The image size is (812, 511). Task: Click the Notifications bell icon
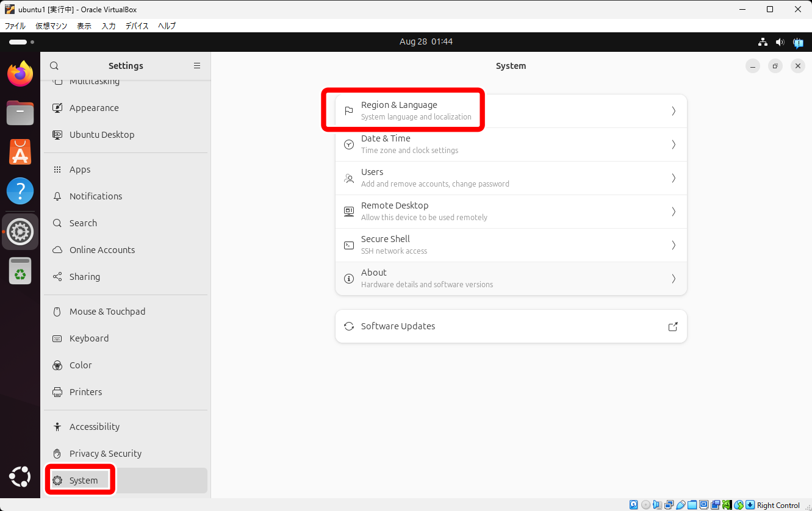pyautogui.click(x=57, y=196)
